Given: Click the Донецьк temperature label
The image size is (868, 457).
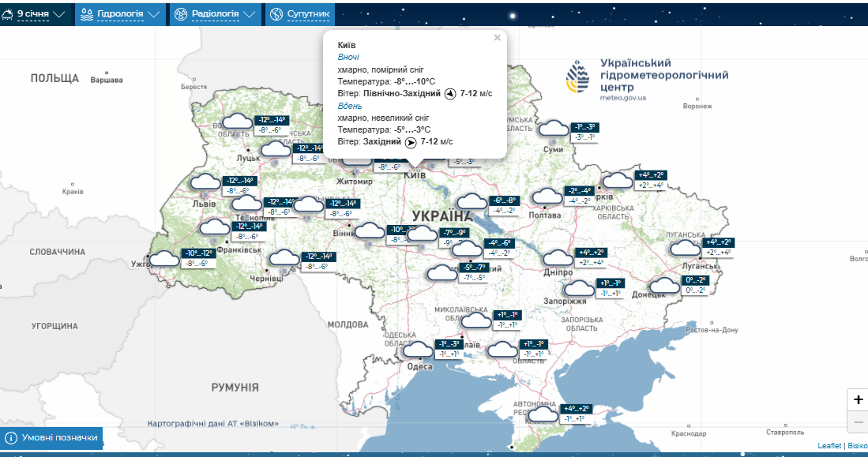Looking at the screenshot, I should (696, 285).
